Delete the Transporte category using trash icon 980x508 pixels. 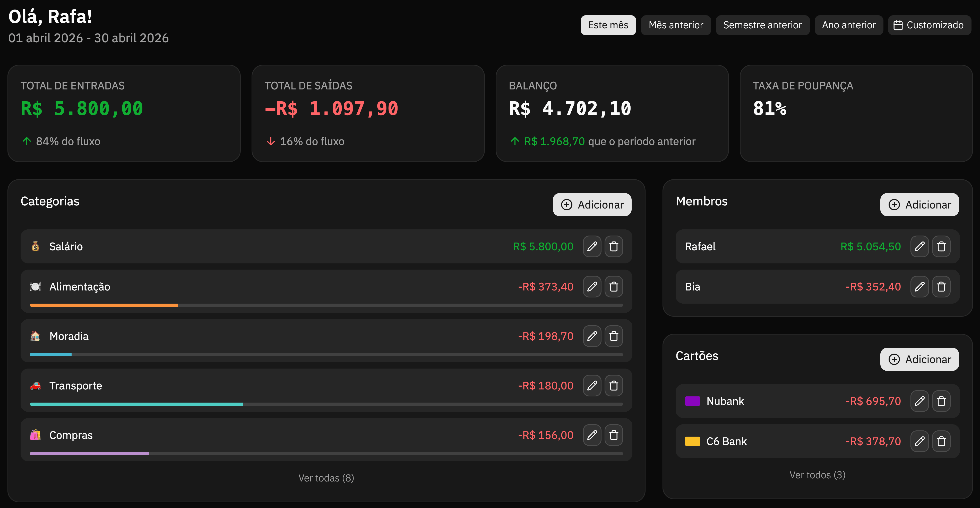(614, 386)
